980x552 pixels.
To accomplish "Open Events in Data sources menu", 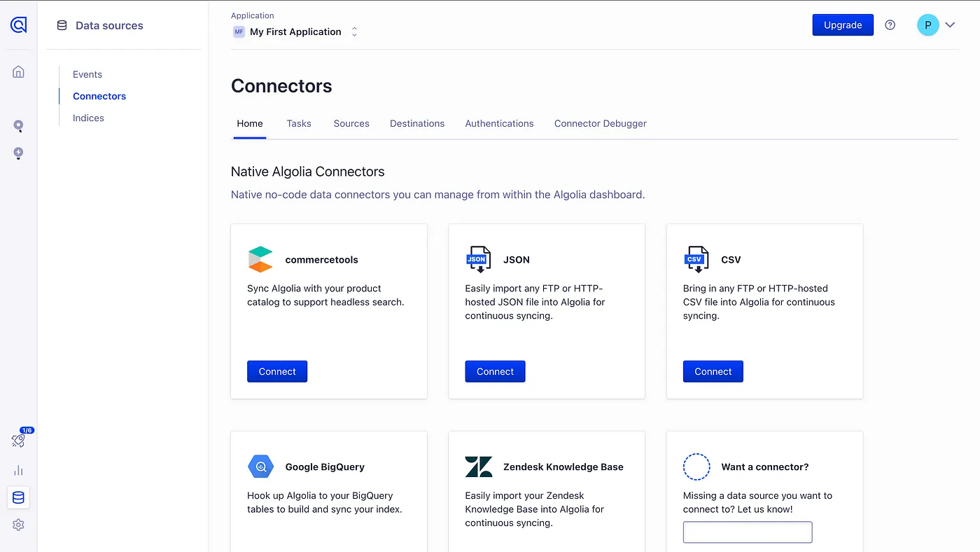I will point(87,74).
